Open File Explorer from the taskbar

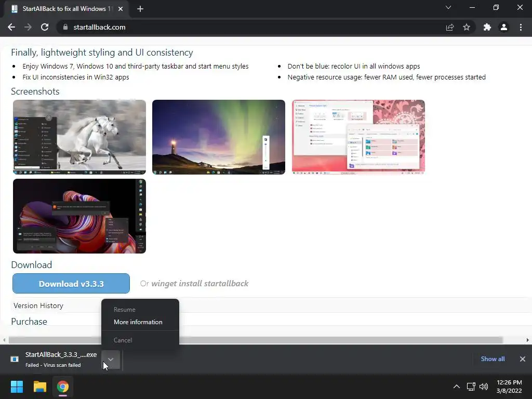(x=39, y=387)
